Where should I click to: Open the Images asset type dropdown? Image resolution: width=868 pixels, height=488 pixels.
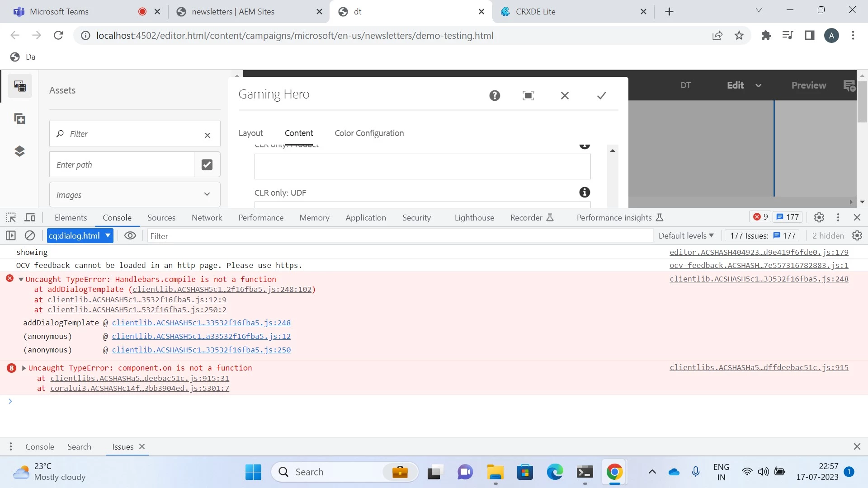pos(134,195)
